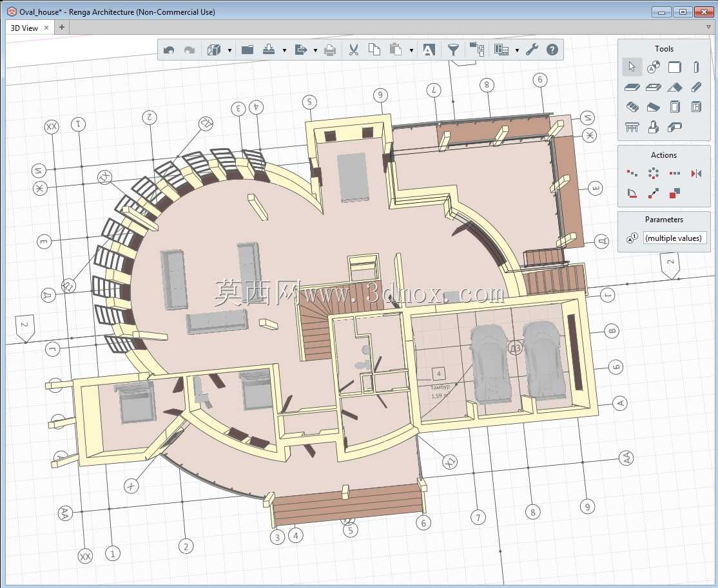Click the Rotate action
The width and height of the screenshot is (718, 588).
click(632, 193)
